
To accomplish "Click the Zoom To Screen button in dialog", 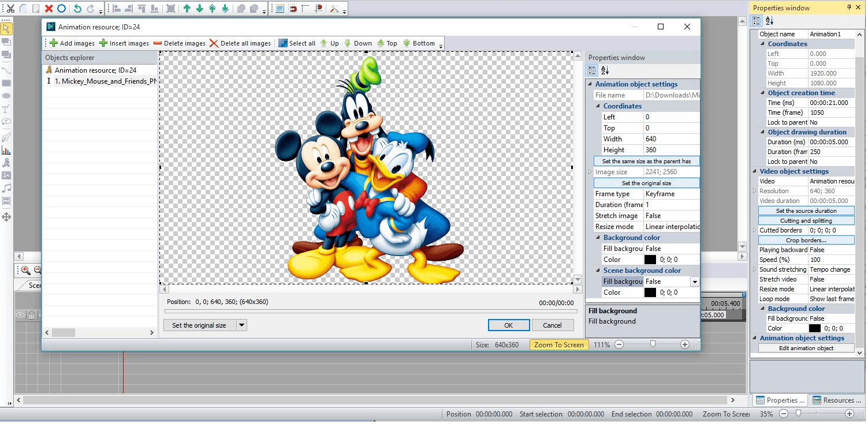I will [558, 345].
